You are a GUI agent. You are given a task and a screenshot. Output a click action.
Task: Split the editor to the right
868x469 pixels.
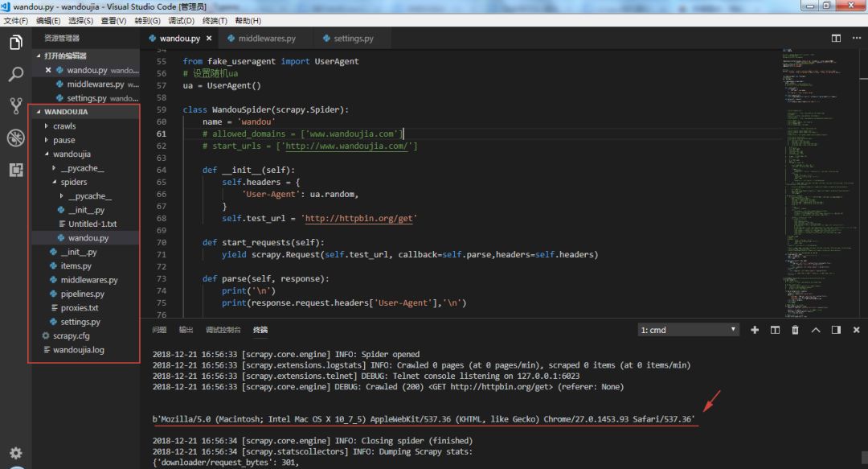pos(836,39)
